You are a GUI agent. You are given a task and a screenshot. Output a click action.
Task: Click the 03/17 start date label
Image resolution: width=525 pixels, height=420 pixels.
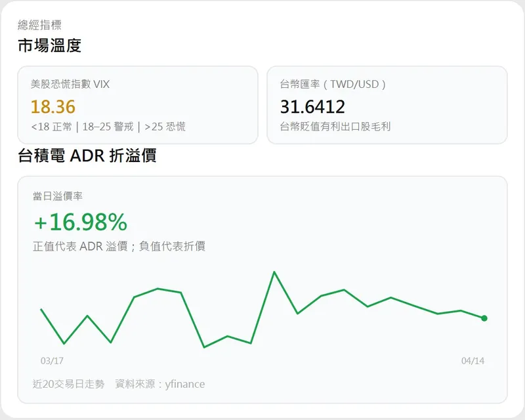[52, 361]
